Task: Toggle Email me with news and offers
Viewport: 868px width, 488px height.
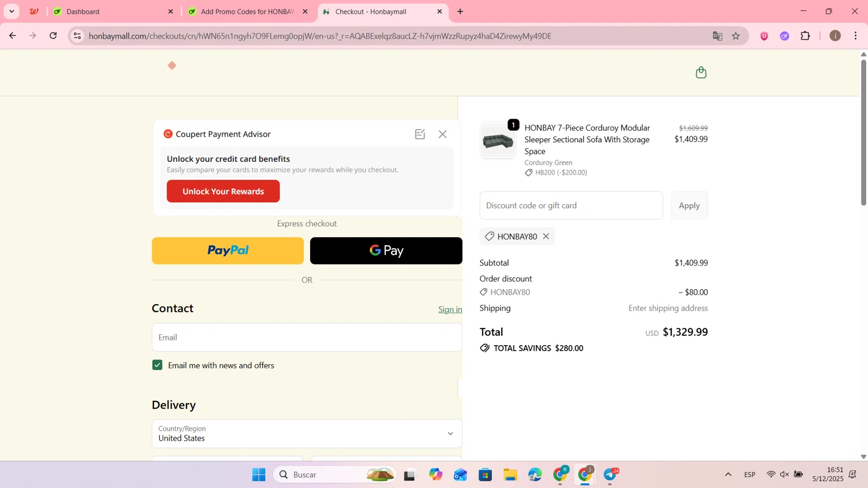Action: tap(157, 365)
